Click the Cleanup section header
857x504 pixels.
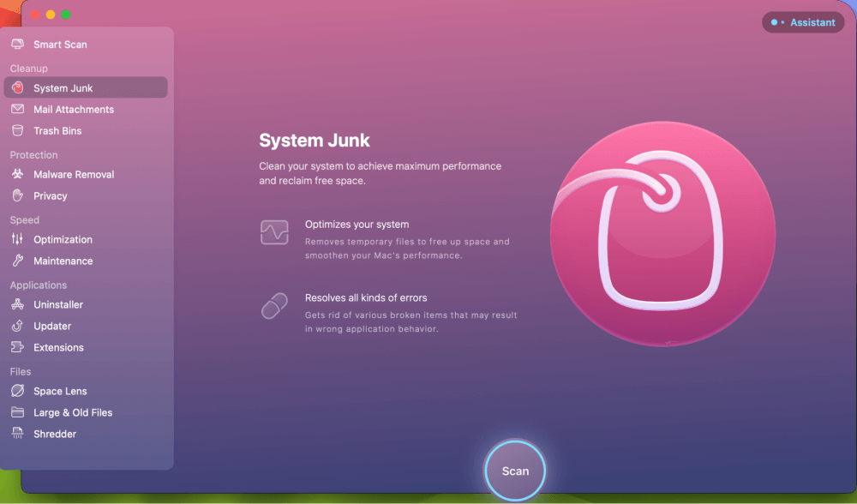point(29,69)
